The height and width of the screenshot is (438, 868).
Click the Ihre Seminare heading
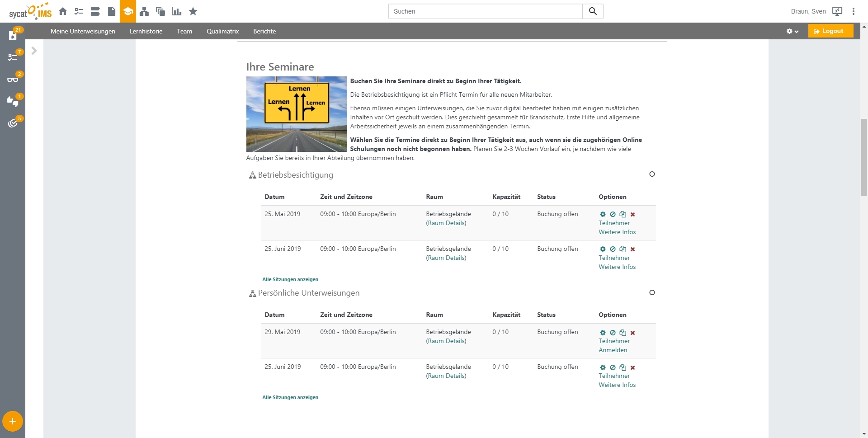pyautogui.click(x=280, y=67)
